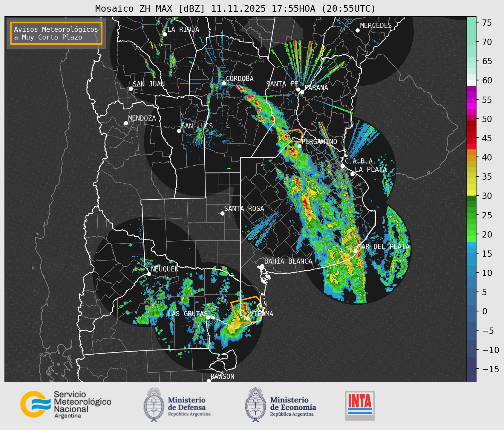Click the SANTA ROSA city label
Screen dimensions: 504x430
coord(244,208)
